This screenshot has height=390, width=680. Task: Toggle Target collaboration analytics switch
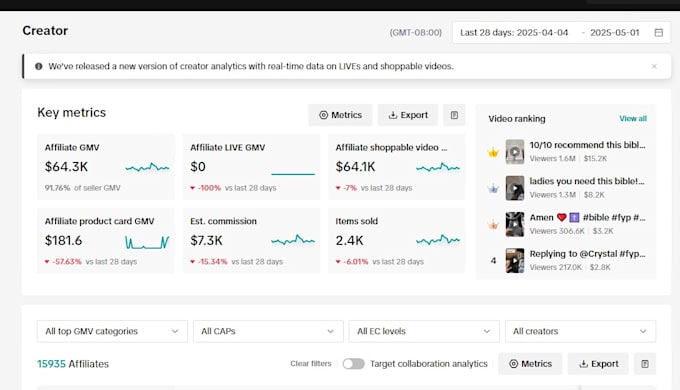pos(353,364)
